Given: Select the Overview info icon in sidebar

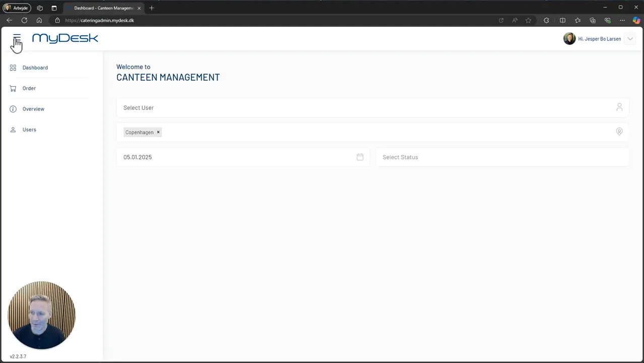Looking at the screenshot, I should coord(13,109).
